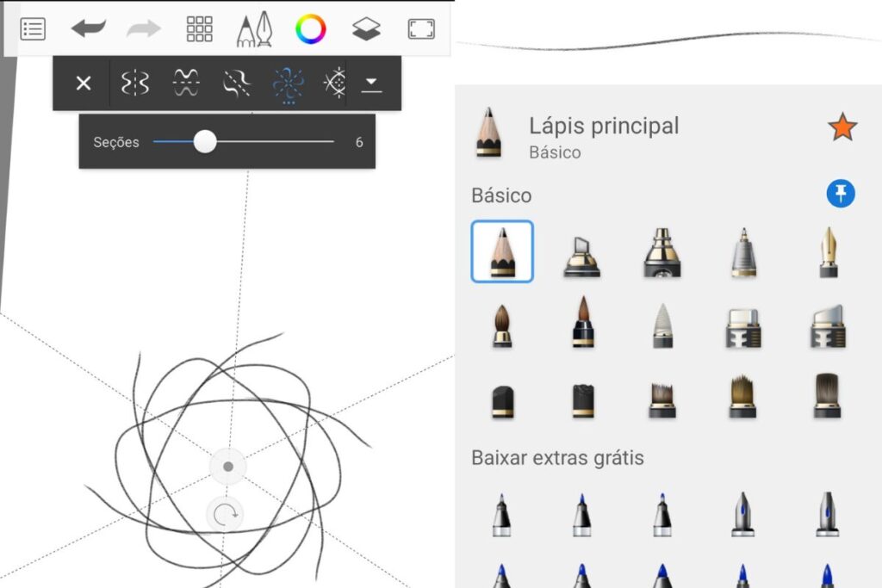Toggle the diagonal dashed-line symmetry icon
Image resolution: width=882 pixels, height=588 pixels.
click(237, 84)
